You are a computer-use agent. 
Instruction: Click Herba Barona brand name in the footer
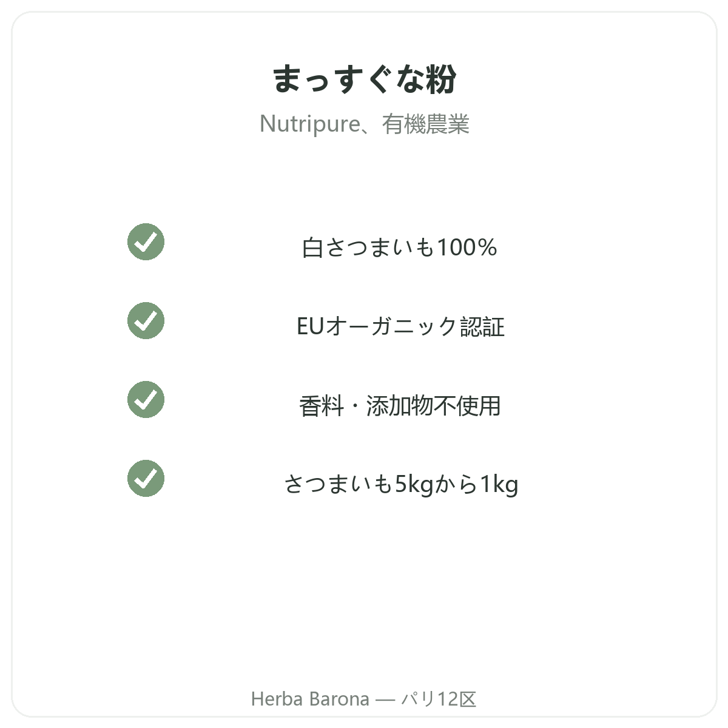point(310,699)
